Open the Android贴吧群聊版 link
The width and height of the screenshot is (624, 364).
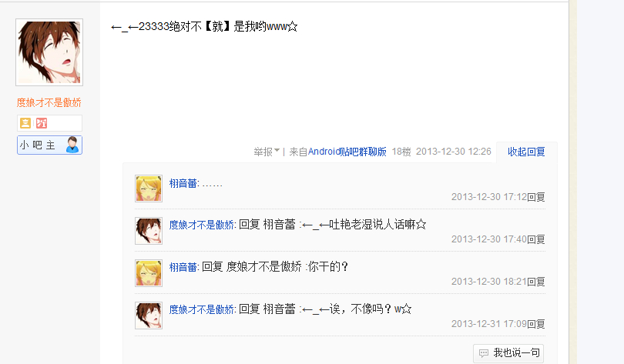click(x=347, y=152)
